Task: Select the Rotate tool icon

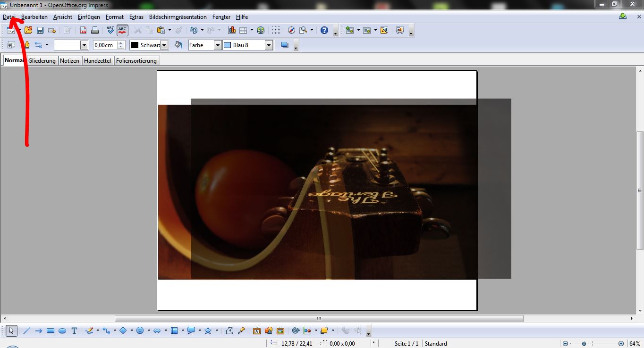Action: point(296,331)
